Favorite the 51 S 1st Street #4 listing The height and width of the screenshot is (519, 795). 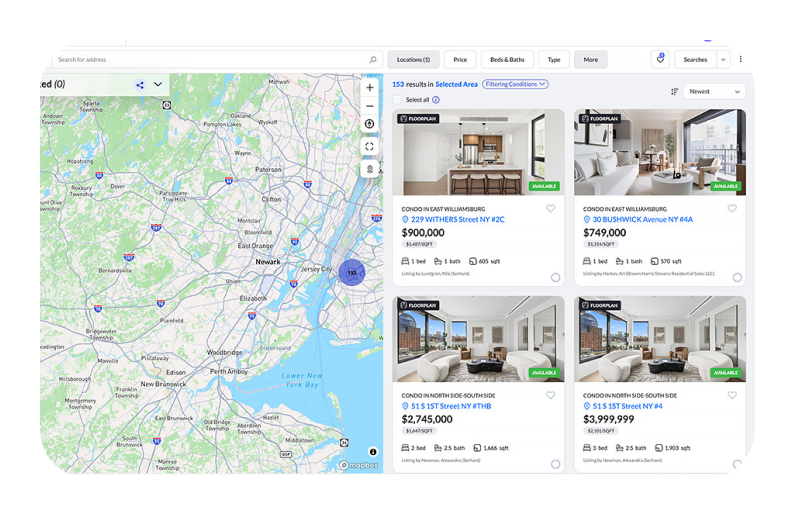click(732, 395)
